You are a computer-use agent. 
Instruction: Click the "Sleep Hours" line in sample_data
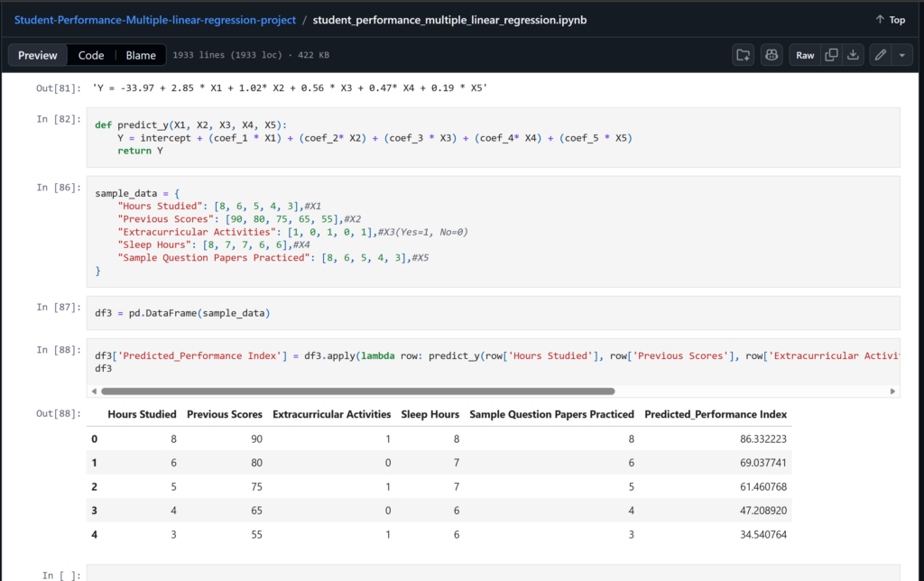pyautogui.click(x=214, y=244)
